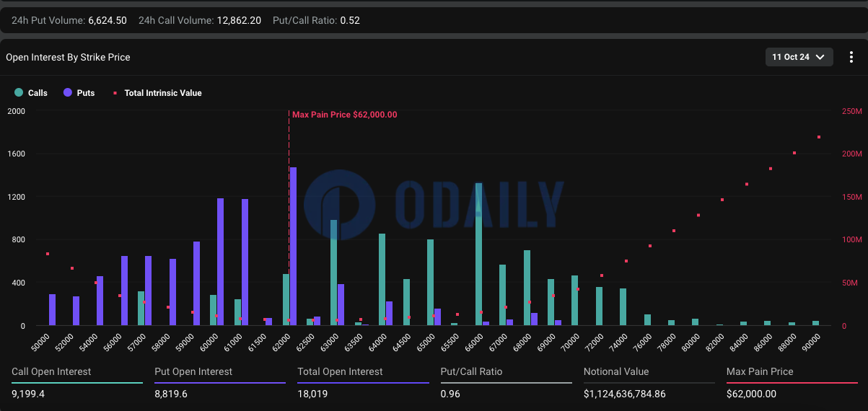Click the teal call bar at 63000 strike
Viewport: 868px width, 411px height.
(x=333, y=273)
